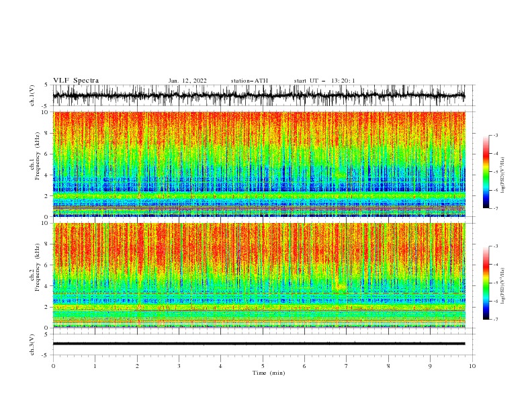The height and width of the screenshot is (411, 532).
Task: Click the ch.2 spectrogram color scale bar
Action: (486, 283)
